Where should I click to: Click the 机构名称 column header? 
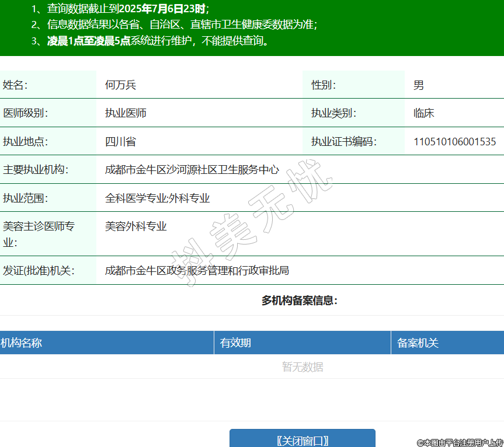pyautogui.click(x=21, y=343)
